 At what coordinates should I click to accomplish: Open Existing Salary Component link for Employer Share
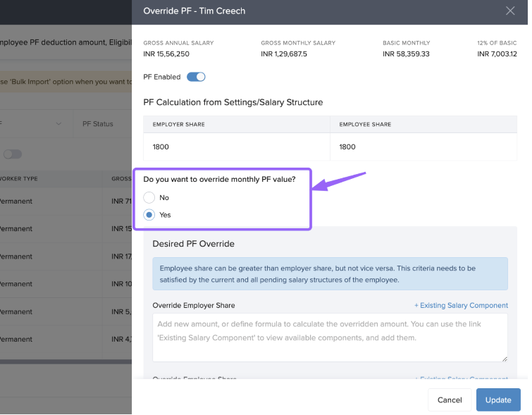tap(461, 306)
